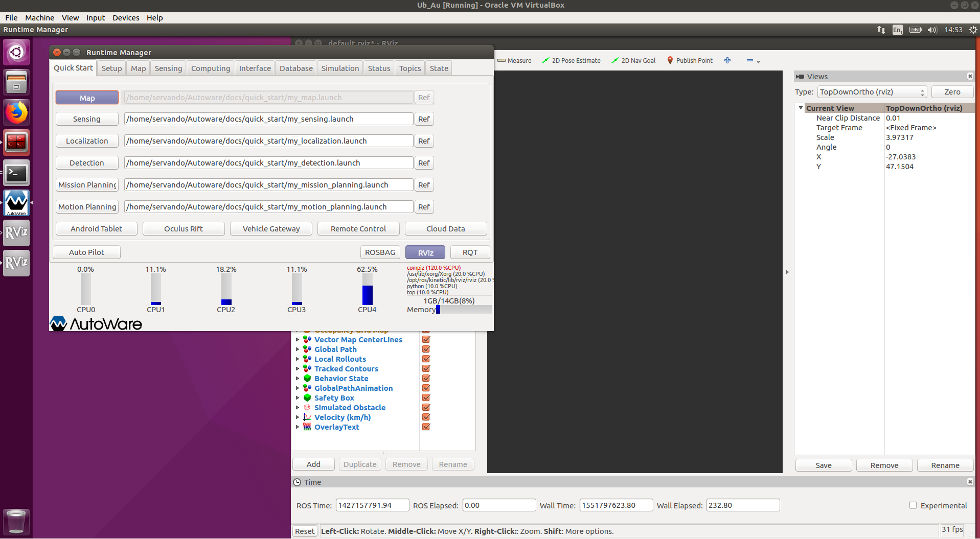Click the CPU2 usage gauge

point(226,289)
